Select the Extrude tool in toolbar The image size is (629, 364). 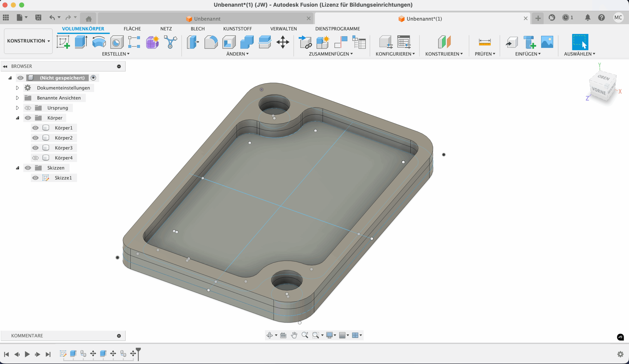(x=81, y=42)
